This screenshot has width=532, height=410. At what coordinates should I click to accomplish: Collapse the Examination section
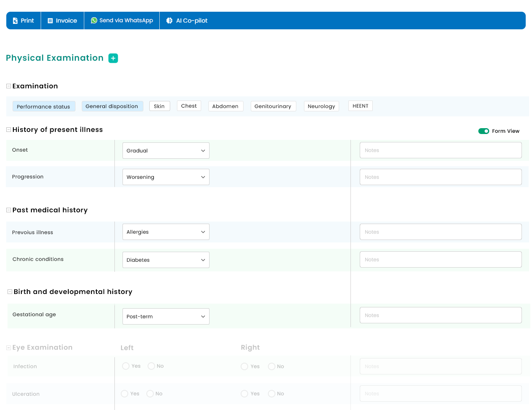[8, 86]
